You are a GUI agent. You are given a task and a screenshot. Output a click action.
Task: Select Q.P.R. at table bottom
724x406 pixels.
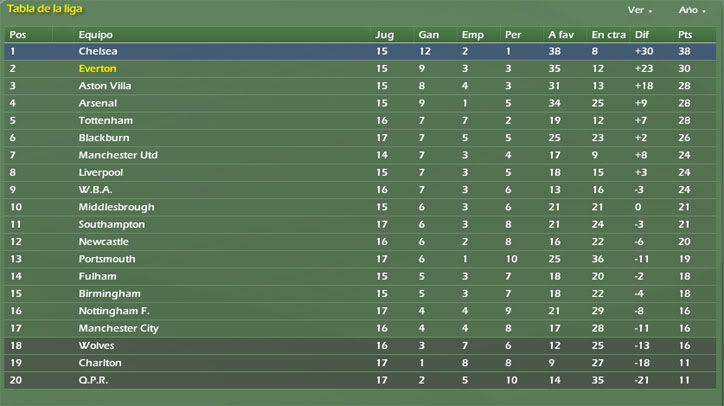[x=93, y=380]
